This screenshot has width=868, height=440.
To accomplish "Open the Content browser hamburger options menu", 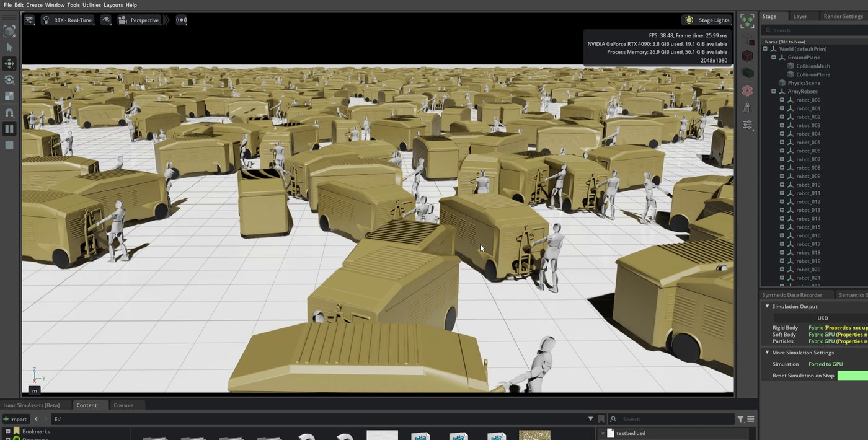I will [750, 420].
